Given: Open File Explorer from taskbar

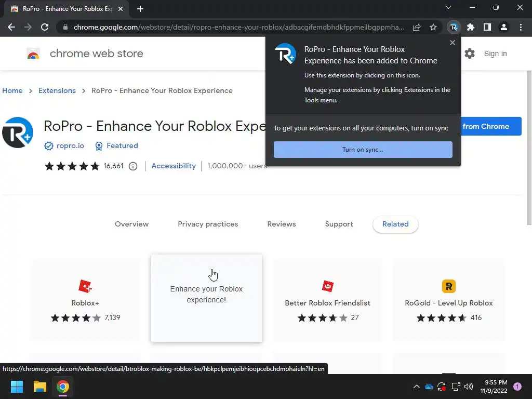Looking at the screenshot, I should coord(39,387).
